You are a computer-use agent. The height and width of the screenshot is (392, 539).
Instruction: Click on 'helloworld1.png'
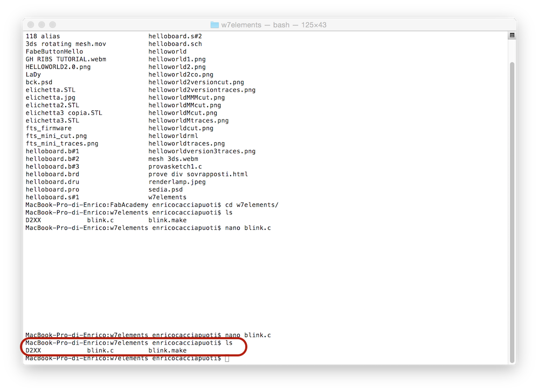point(177,59)
